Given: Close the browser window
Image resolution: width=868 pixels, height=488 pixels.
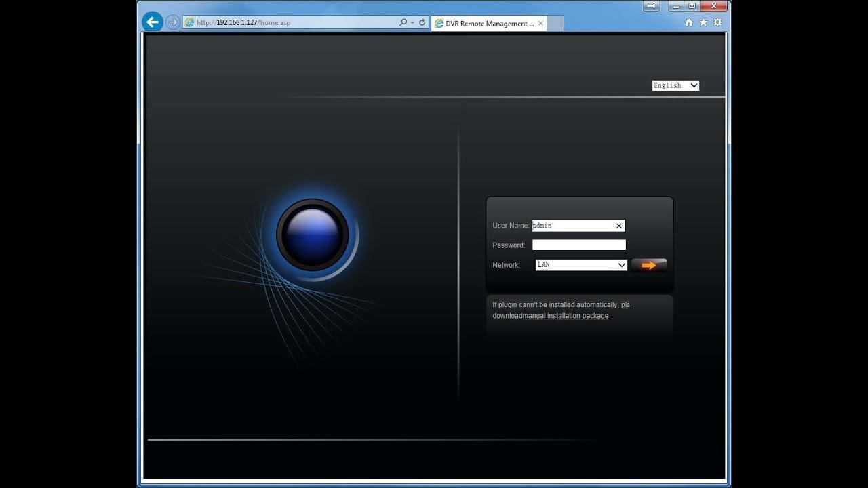Looking at the screenshot, I should (714, 6).
